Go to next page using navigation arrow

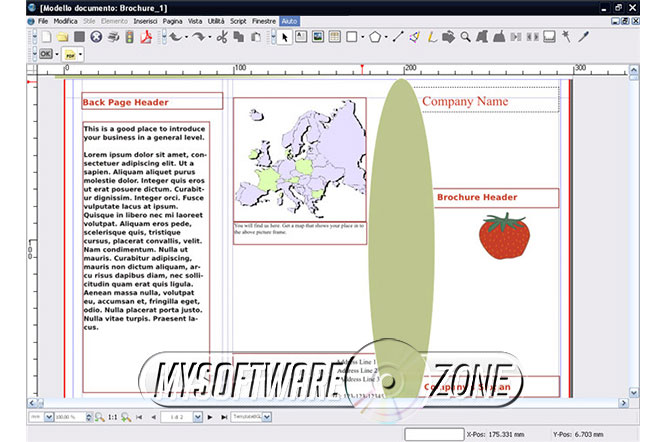(210, 416)
